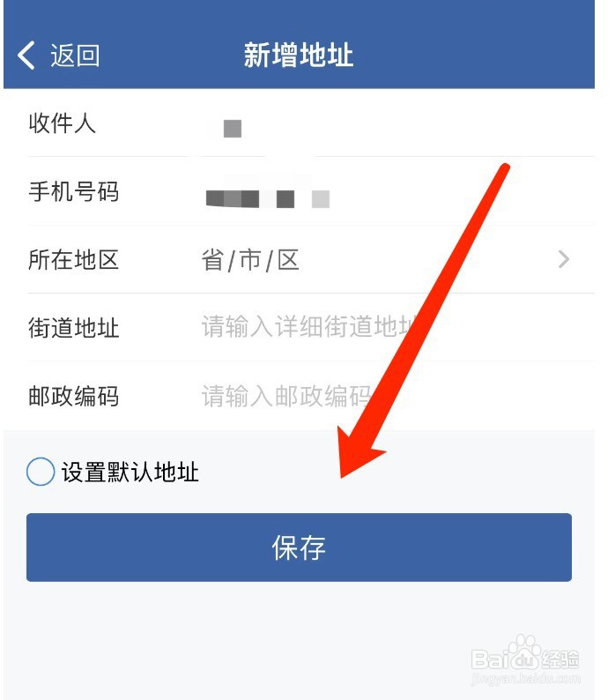Screen dimensions: 615x700
Task: Choose 省/市/区 region selector
Action: coord(250,260)
